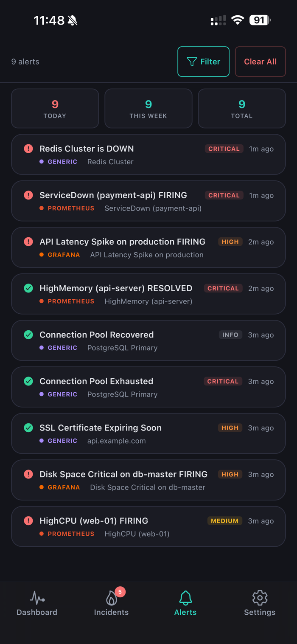The image size is (297, 644).
Task: Open Disk Space Critical on db-master alert
Action: coord(123,474)
